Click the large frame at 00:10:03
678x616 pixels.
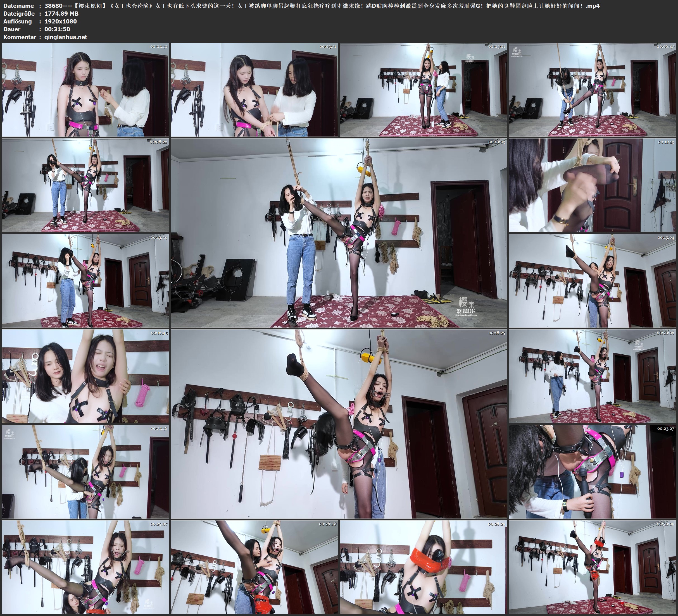click(x=339, y=233)
